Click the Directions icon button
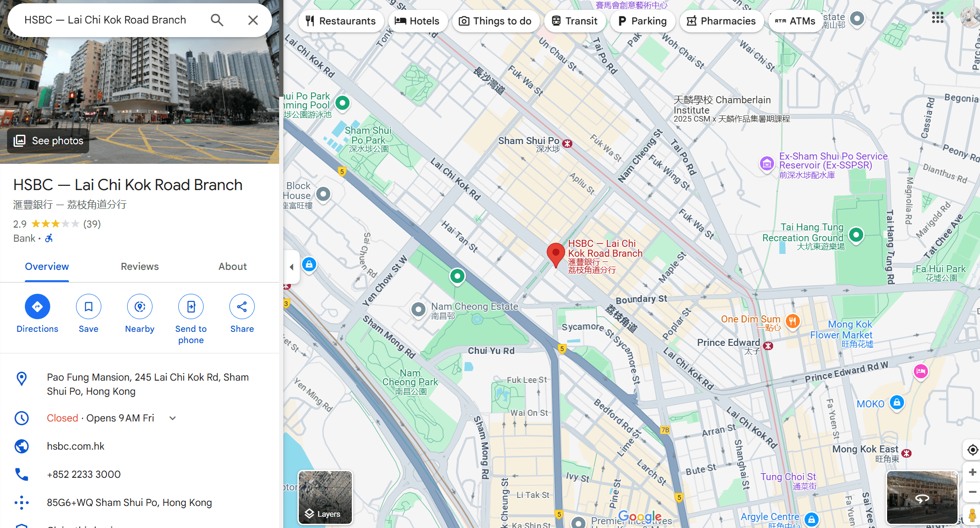This screenshot has width=980, height=528. (38, 306)
